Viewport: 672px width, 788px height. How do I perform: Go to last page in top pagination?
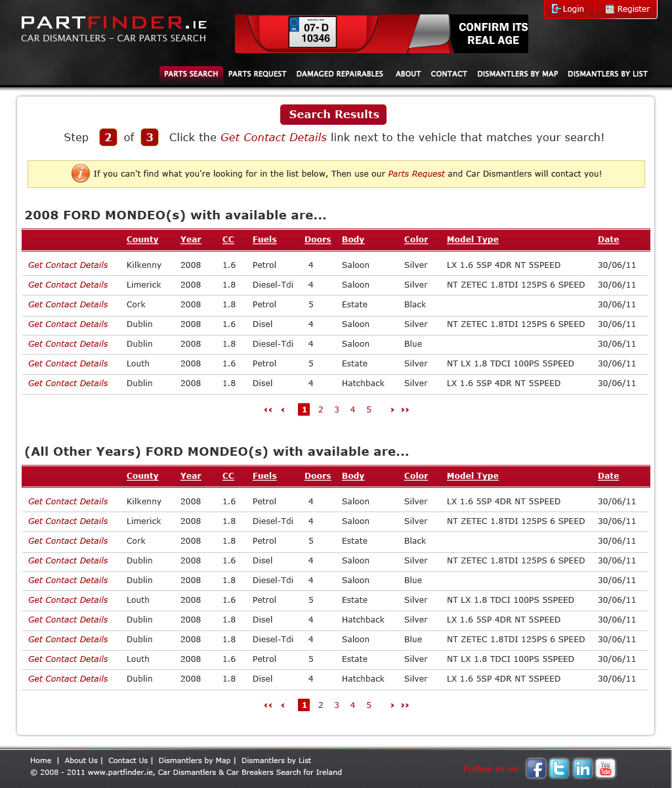pyautogui.click(x=405, y=410)
